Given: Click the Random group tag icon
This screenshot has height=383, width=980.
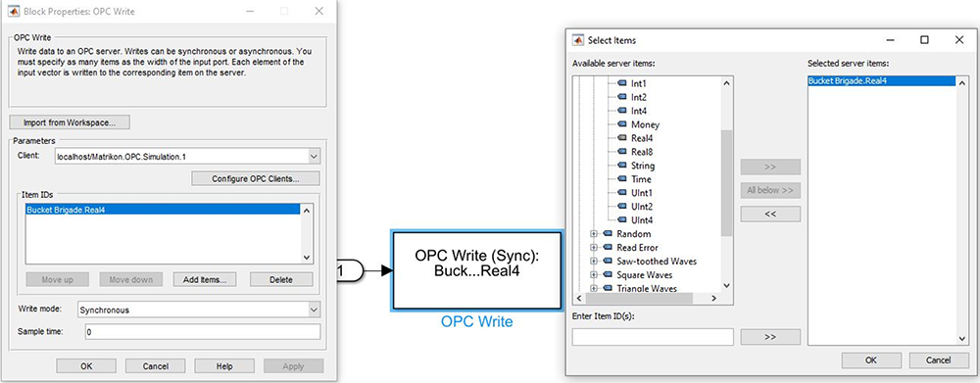Looking at the screenshot, I should (x=608, y=234).
